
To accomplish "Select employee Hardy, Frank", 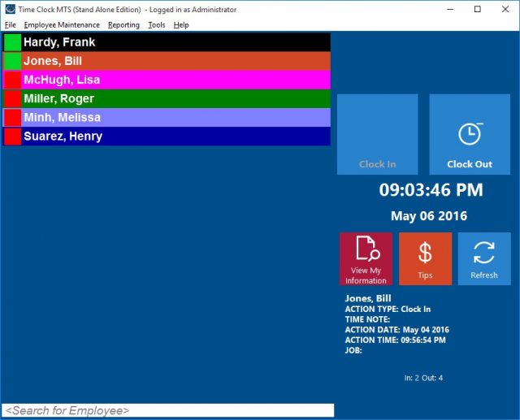I will 167,42.
